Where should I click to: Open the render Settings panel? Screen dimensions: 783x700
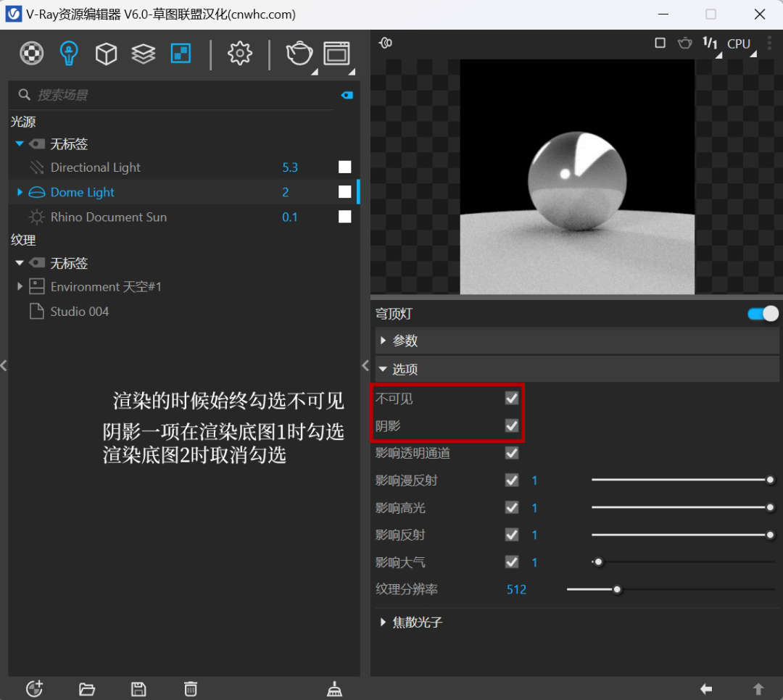pyautogui.click(x=239, y=54)
